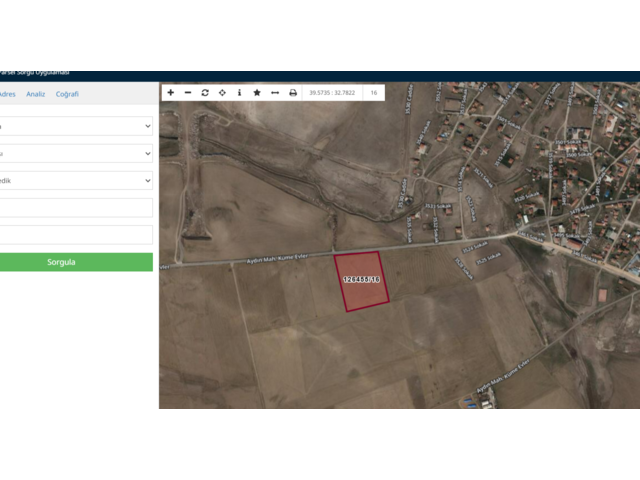Focus the second empty text input field
Screen dimensions: 640x480
[75, 235]
